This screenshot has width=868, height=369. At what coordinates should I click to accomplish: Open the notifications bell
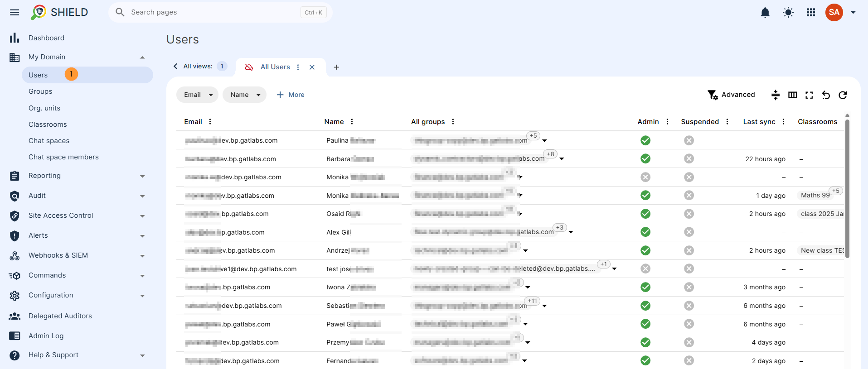pyautogui.click(x=765, y=13)
